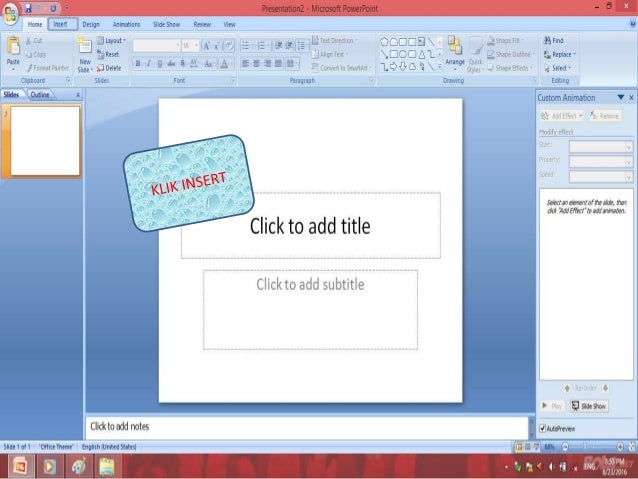638x479 pixels.
Task: Open the Review tab
Action: [202, 24]
